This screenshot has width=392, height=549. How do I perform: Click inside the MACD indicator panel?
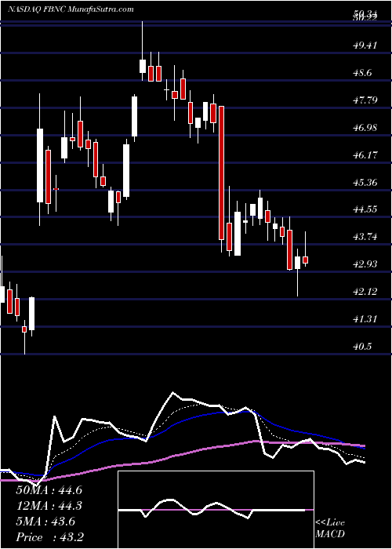[216, 510]
